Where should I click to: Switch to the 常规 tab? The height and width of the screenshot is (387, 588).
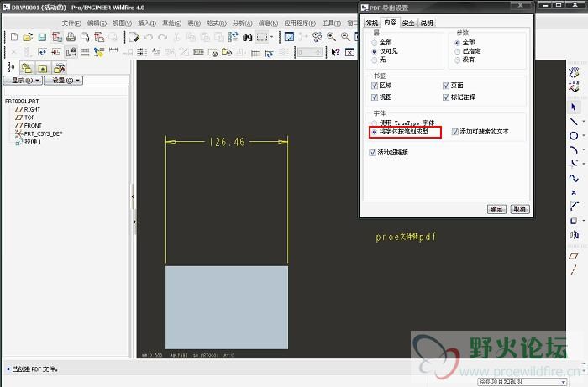[372, 23]
